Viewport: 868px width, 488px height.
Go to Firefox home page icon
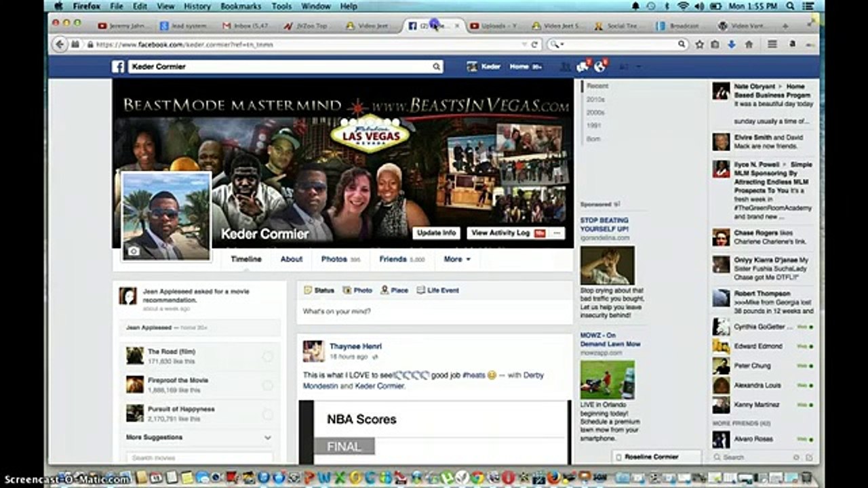pyautogui.click(x=749, y=44)
